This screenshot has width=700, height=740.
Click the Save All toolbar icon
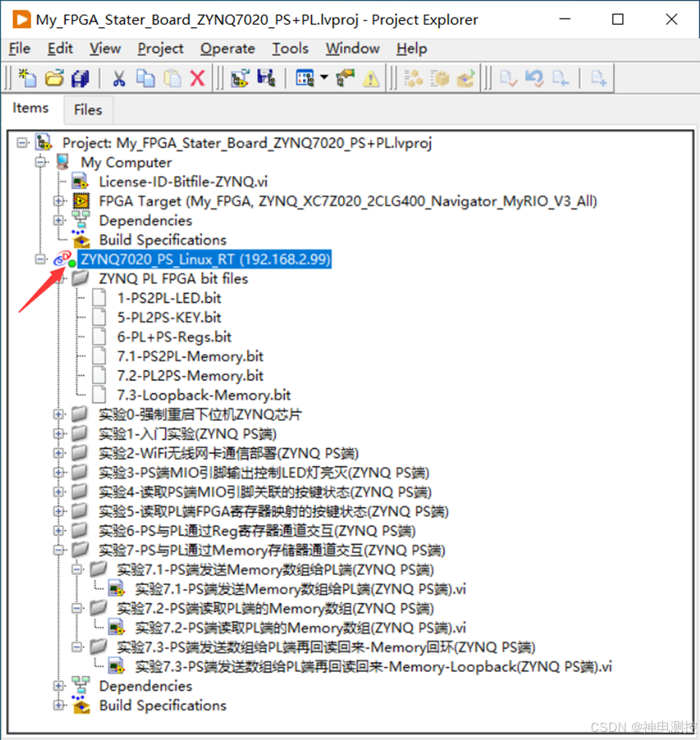click(x=80, y=78)
